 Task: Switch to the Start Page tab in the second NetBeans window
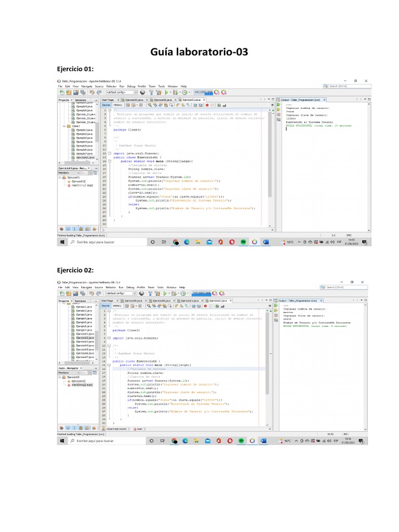108,301
